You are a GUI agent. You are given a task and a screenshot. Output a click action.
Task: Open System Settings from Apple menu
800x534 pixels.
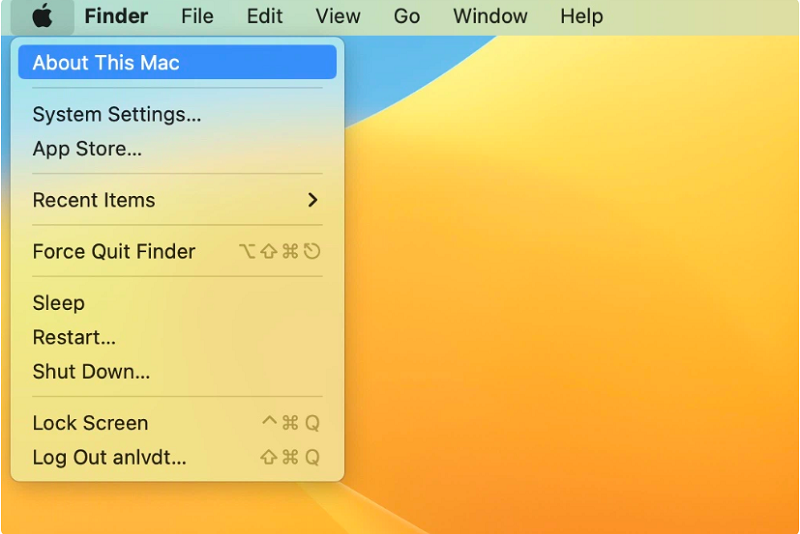tap(177, 114)
